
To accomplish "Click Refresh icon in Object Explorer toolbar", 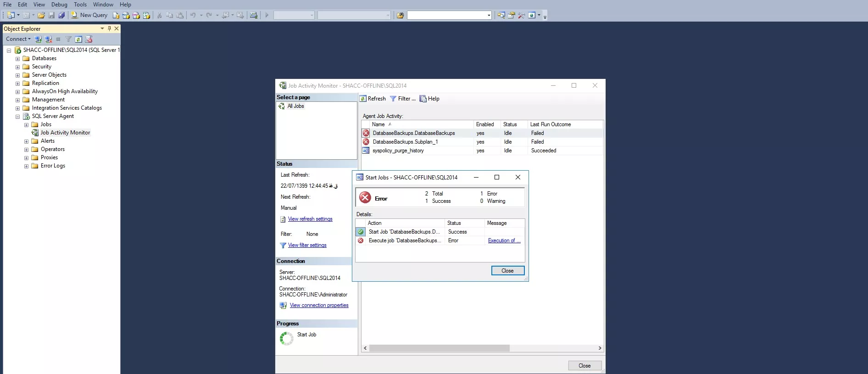I will coord(78,39).
